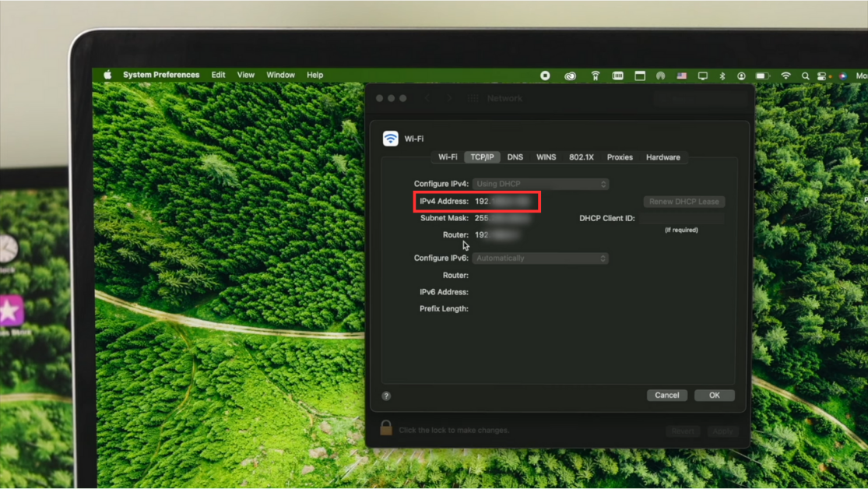Viewport: 868px width, 489px height.
Task: Open Spotlight search magnifier icon
Action: [806, 76]
